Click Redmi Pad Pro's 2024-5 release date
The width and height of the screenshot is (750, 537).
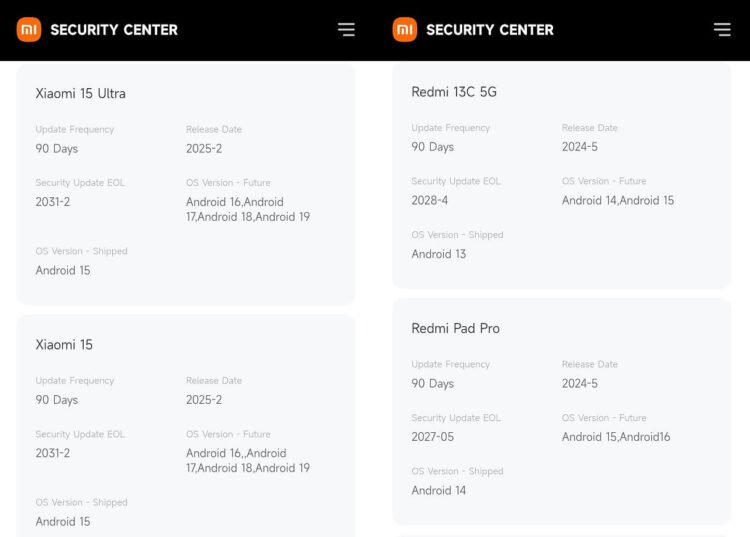(x=580, y=383)
